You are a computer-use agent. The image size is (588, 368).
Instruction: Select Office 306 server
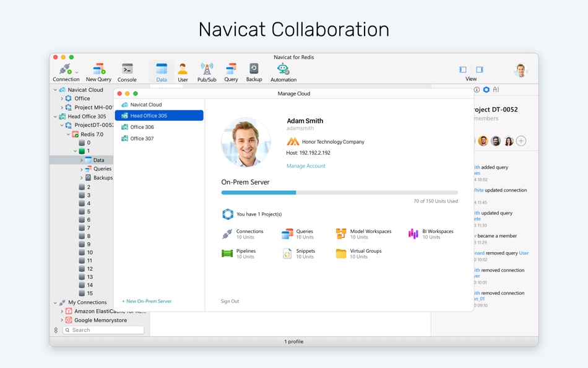click(x=159, y=127)
